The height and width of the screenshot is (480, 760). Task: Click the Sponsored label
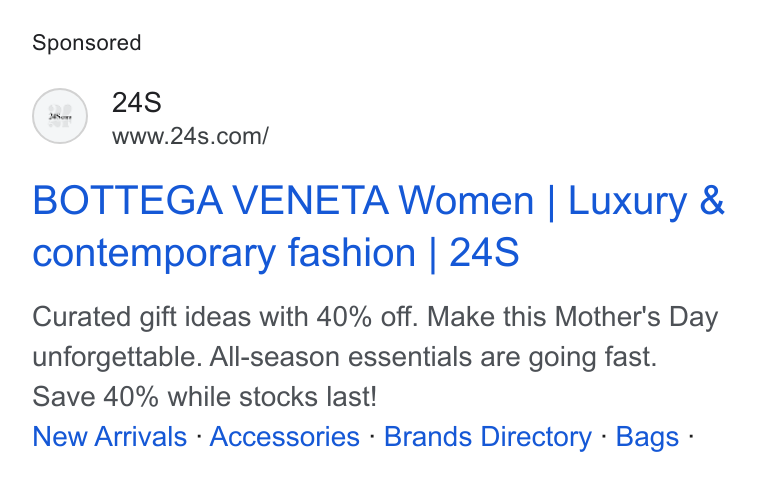coord(87,43)
